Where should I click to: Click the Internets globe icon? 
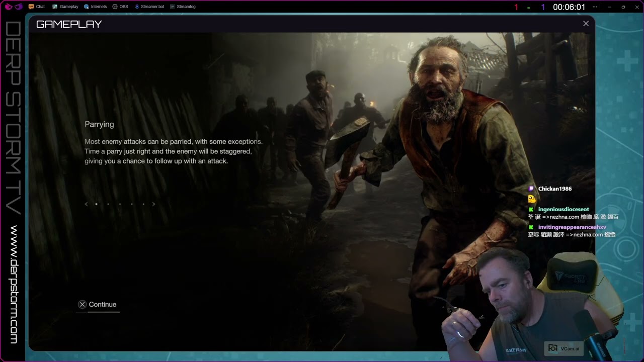[x=87, y=7]
